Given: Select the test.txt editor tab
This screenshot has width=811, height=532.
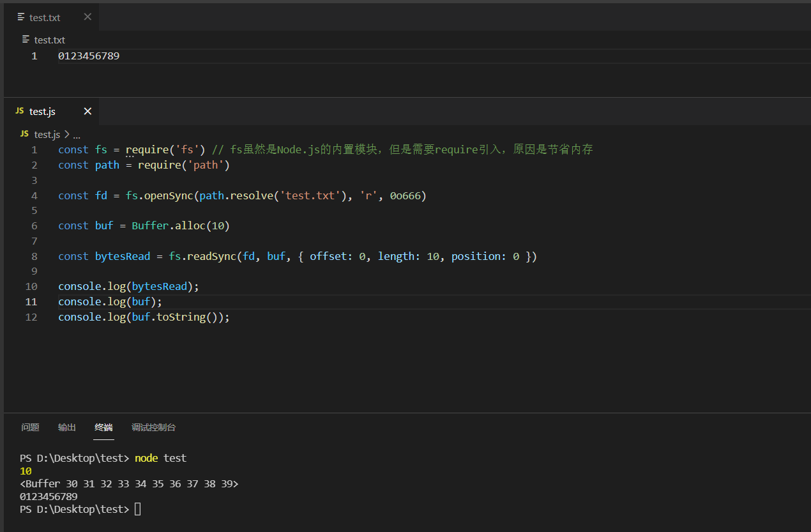Looking at the screenshot, I should coord(45,17).
